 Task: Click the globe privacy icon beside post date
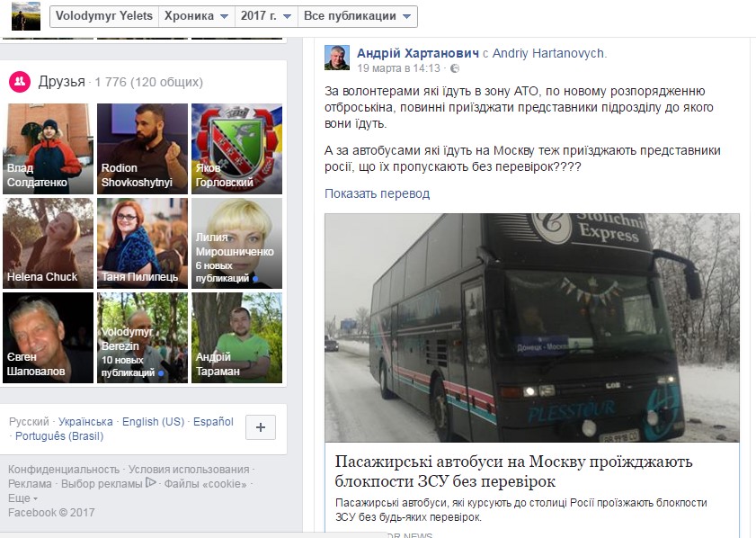click(x=455, y=68)
